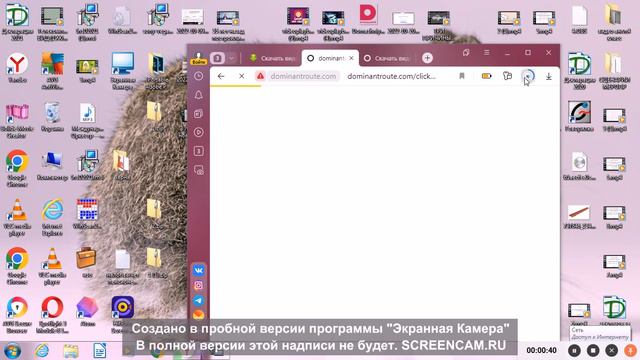Close the dominant... tab
The width and height of the screenshot is (640, 360).
pos(351,58)
